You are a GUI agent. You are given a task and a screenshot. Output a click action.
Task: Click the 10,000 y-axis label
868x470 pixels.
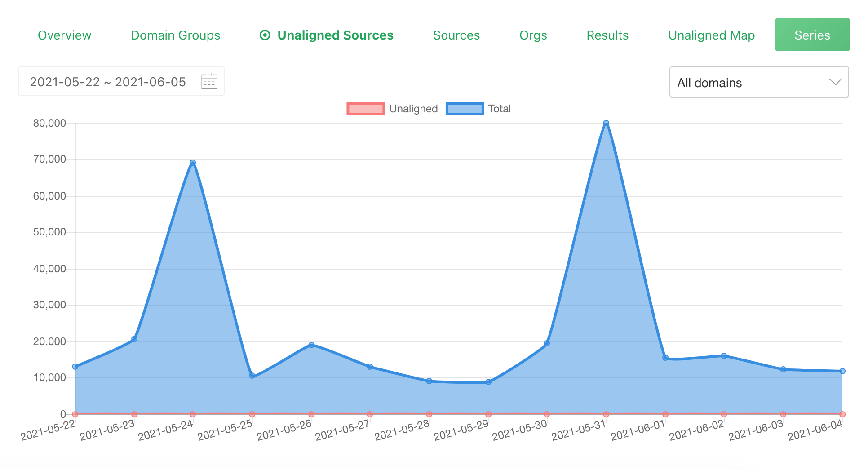(49, 377)
